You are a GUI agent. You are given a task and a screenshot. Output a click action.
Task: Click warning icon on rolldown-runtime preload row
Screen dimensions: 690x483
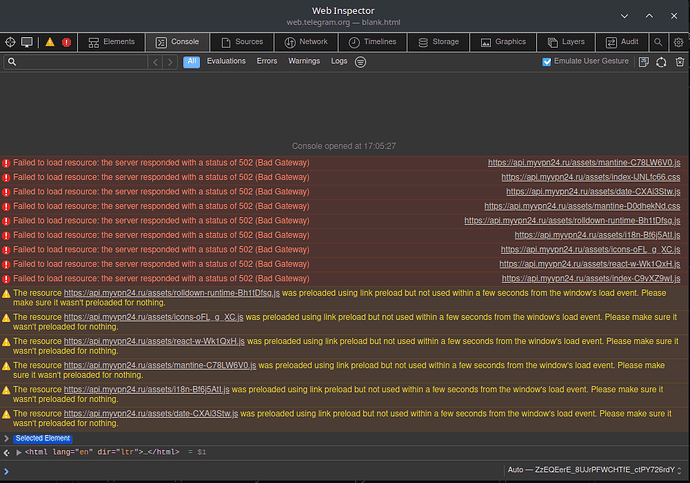tap(6, 294)
